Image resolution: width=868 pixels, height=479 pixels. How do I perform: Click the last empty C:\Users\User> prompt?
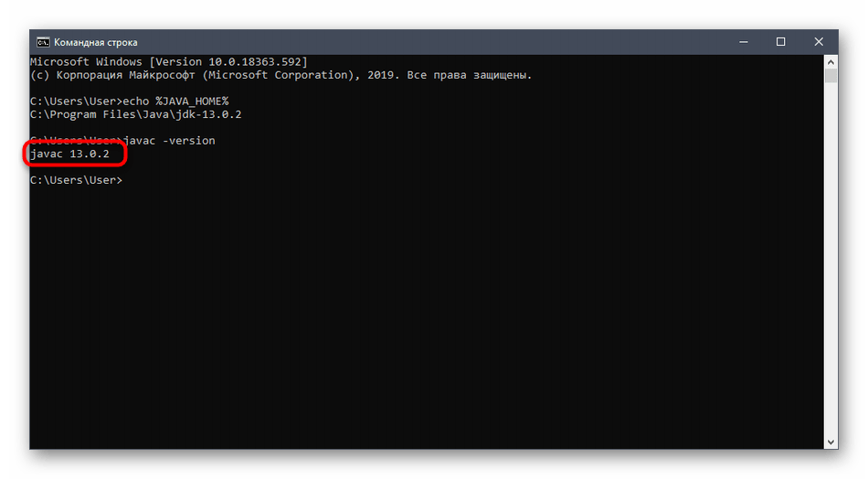click(75, 180)
